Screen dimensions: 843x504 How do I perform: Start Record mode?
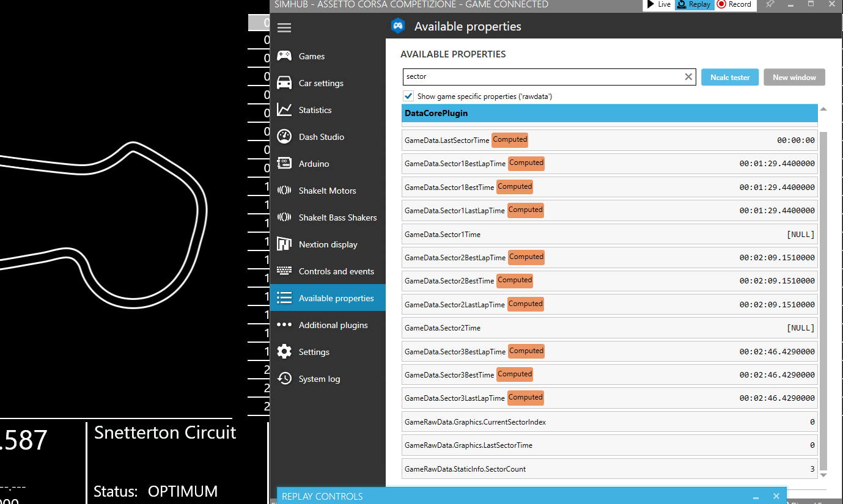[734, 4]
